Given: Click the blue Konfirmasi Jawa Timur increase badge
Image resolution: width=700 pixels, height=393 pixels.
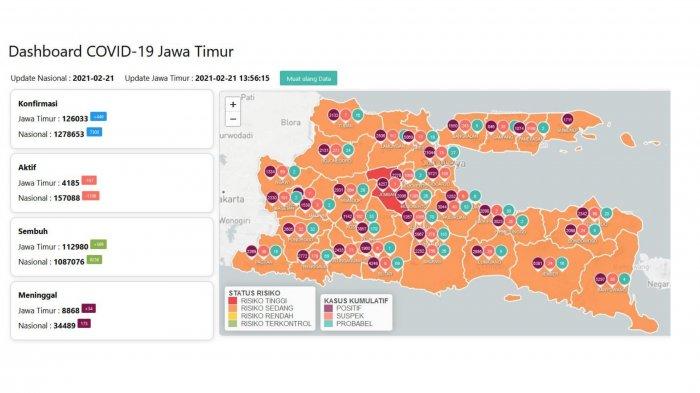Looking at the screenshot, I should coord(98,117).
